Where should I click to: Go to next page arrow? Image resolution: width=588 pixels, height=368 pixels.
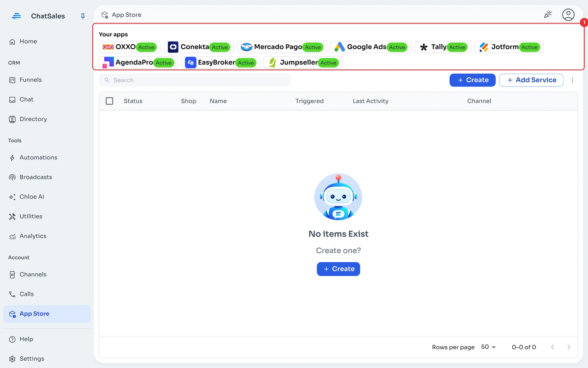(x=569, y=347)
